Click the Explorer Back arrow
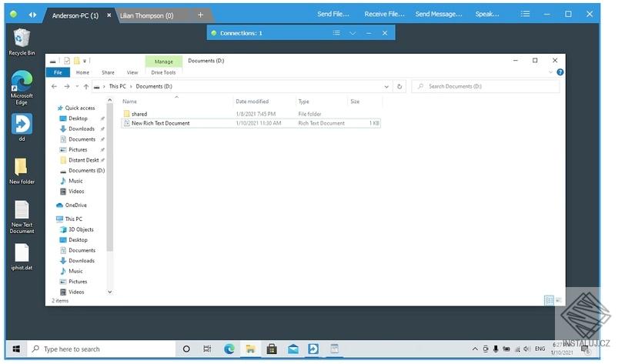 54,86
